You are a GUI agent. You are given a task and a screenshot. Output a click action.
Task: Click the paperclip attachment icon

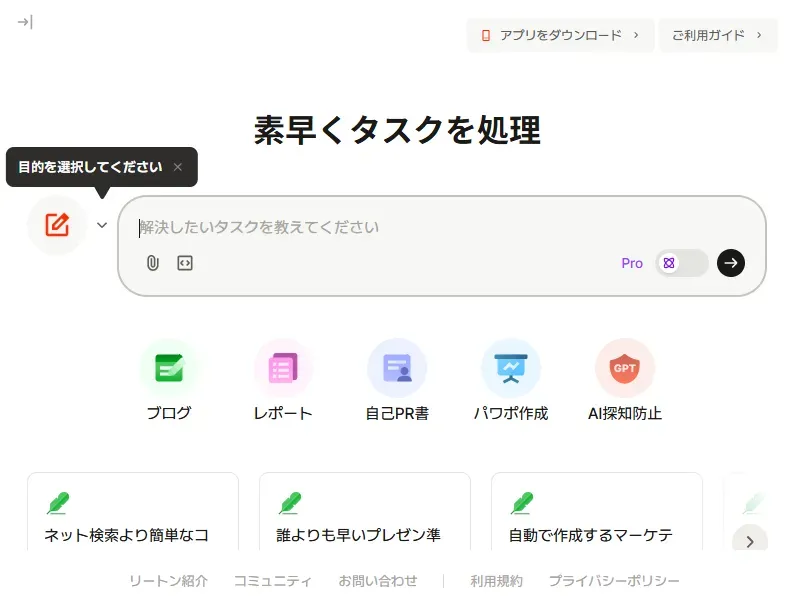(x=151, y=263)
